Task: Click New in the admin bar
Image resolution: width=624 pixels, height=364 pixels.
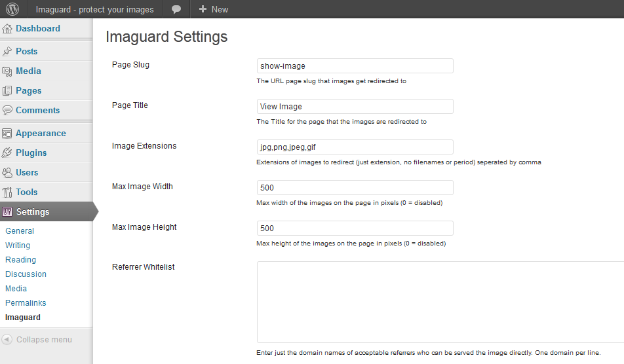Action: pyautogui.click(x=220, y=9)
